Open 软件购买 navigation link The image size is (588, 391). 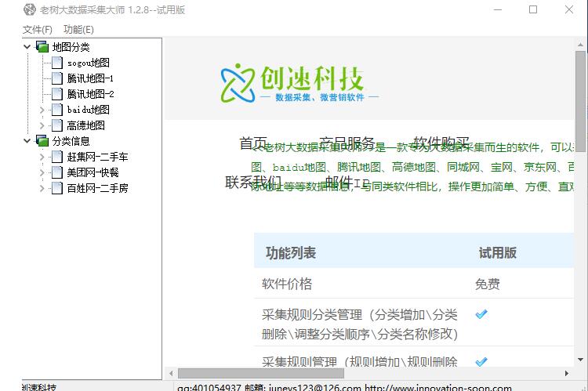tap(441, 143)
